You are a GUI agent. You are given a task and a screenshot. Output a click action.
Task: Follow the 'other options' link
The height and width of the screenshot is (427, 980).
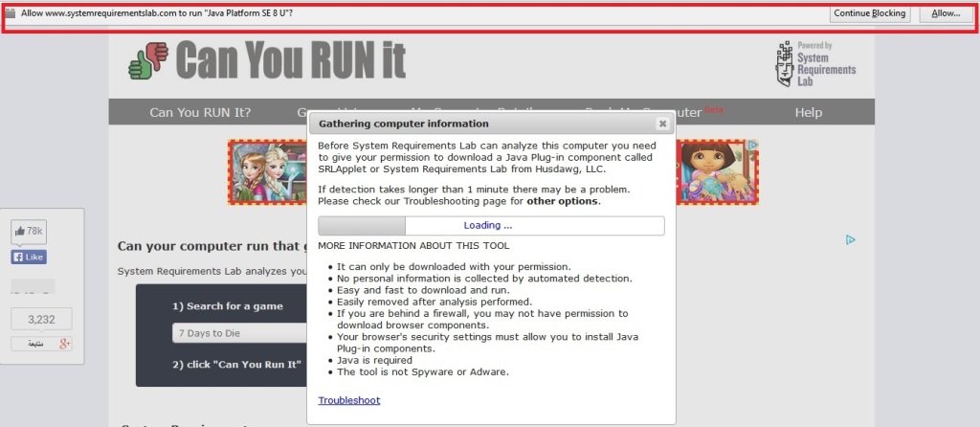tap(563, 201)
